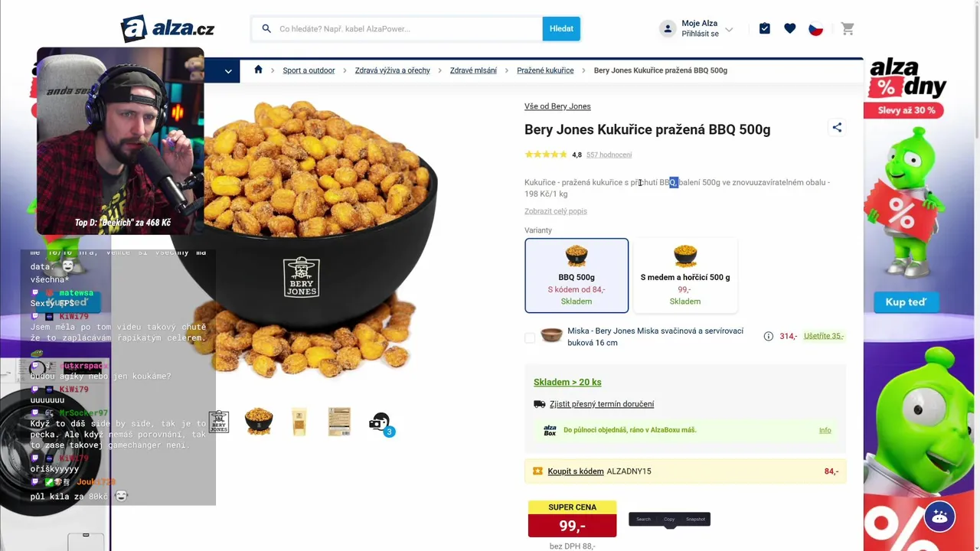The width and height of the screenshot is (980, 551).
Task: Expand full description with Zobrazit celý popis
Action: [556, 211]
